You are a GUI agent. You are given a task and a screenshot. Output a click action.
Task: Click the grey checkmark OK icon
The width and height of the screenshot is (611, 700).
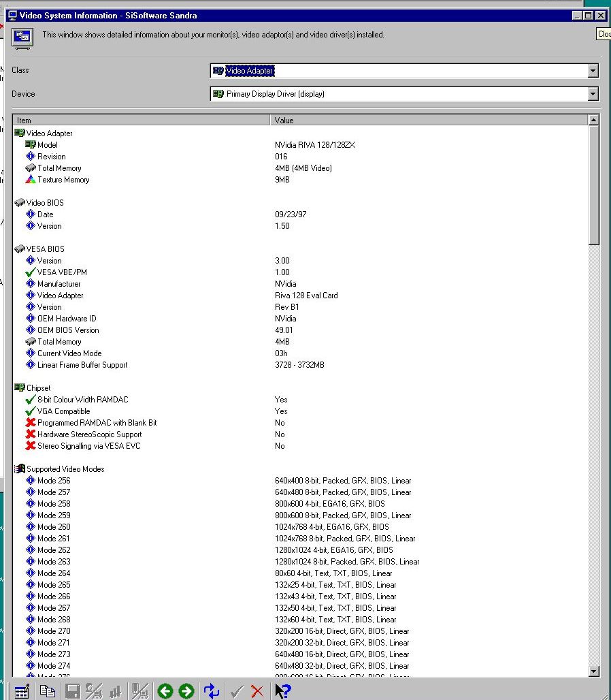pos(237,692)
